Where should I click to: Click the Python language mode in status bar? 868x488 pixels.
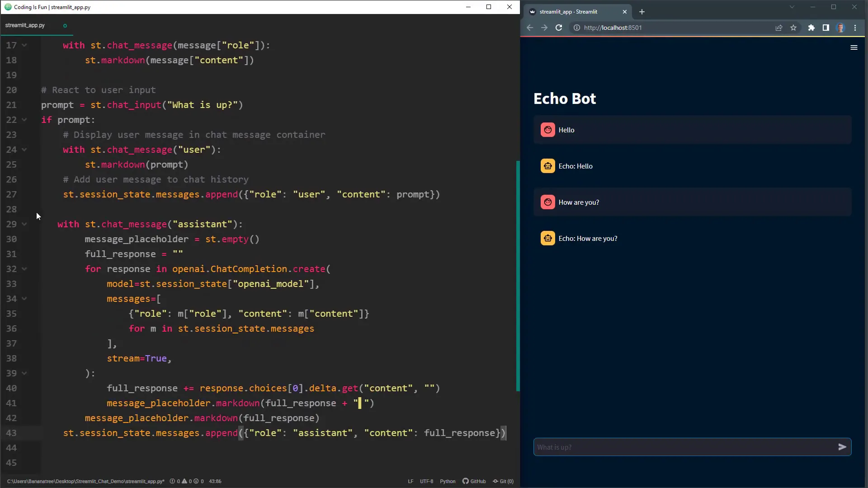(448, 481)
